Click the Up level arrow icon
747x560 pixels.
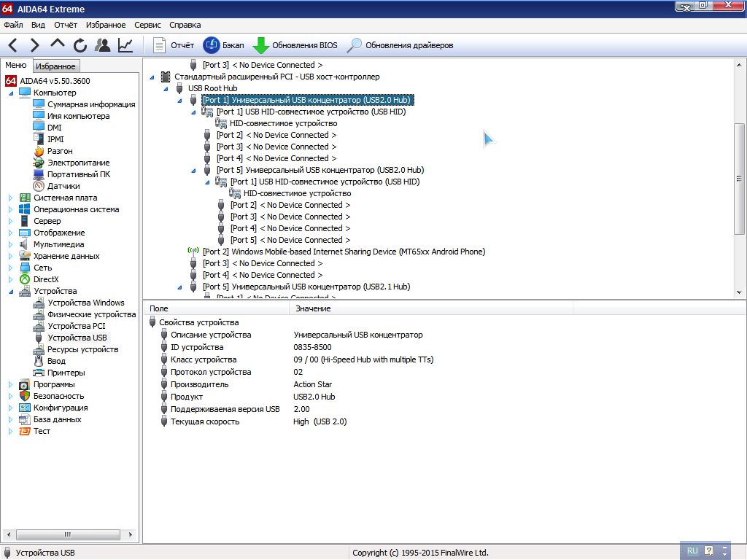(57, 44)
